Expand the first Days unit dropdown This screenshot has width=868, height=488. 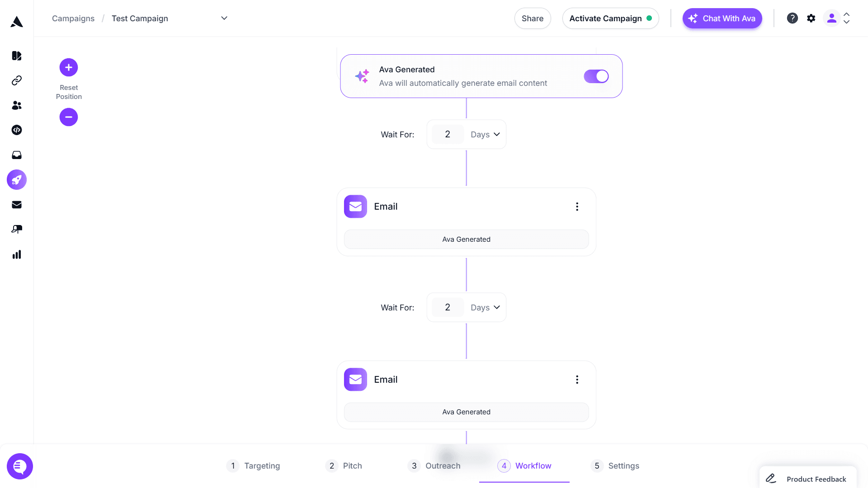485,135
